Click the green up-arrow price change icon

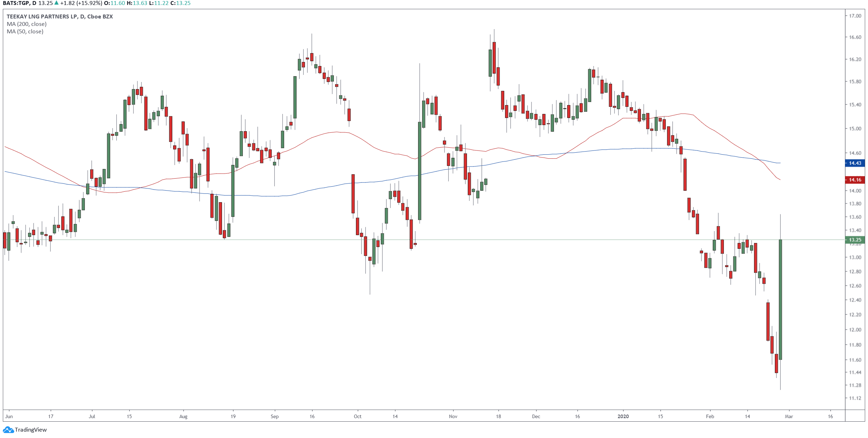(x=56, y=3)
